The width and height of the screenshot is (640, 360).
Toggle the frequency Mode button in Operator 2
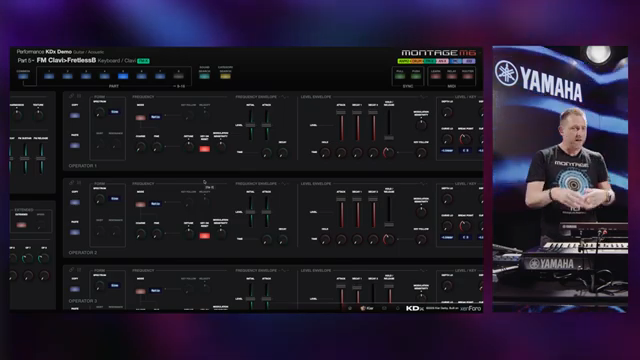(x=140, y=204)
